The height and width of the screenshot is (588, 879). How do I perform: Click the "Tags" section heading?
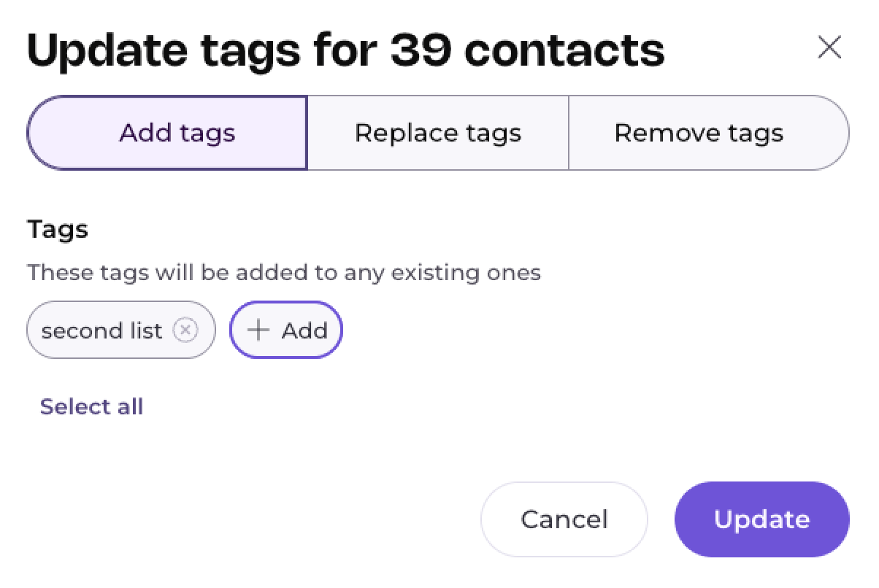point(58,229)
